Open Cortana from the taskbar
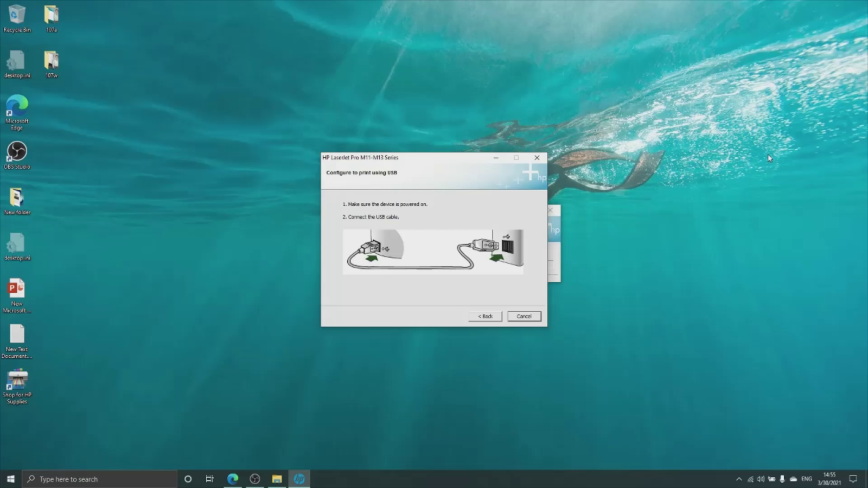The width and height of the screenshot is (868, 488). coord(188,479)
